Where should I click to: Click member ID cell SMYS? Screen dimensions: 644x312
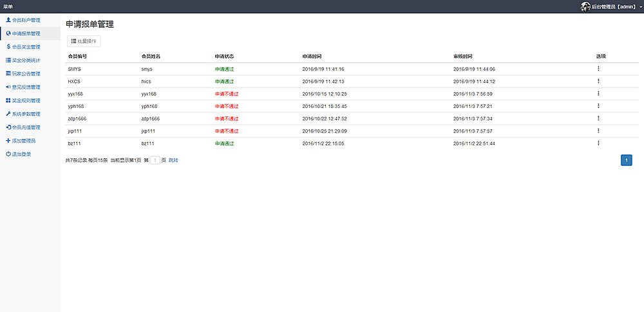pos(75,69)
